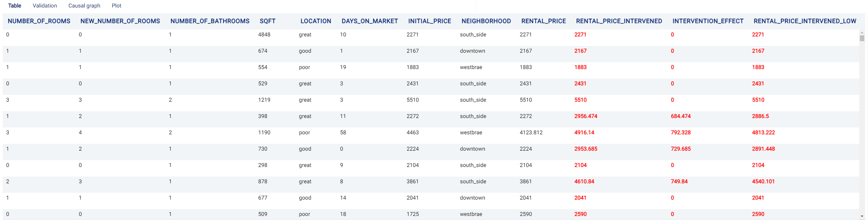Image resolution: width=868 pixels, height=220 pixels.
Task: Click SQFT cell 398
Action: (x=263, y=116)
